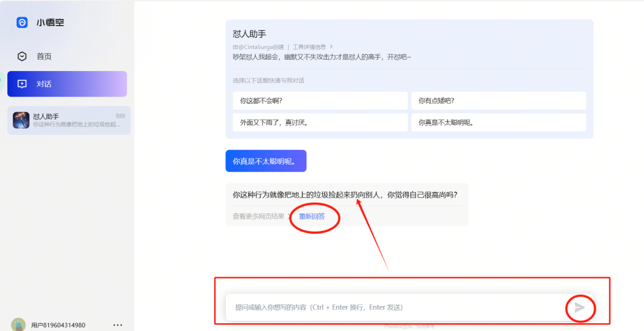Image resolution: width=644 pixels, height=331 pixels.
Task: Open the user options three-dot menu
Action: (x=118, y=325)
